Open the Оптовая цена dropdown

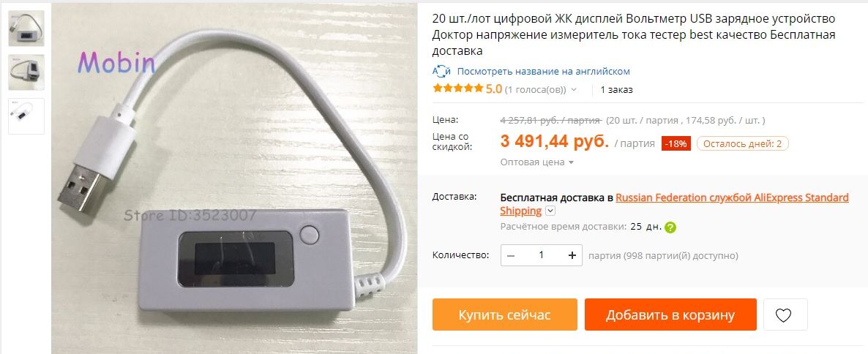click(537, 162)
